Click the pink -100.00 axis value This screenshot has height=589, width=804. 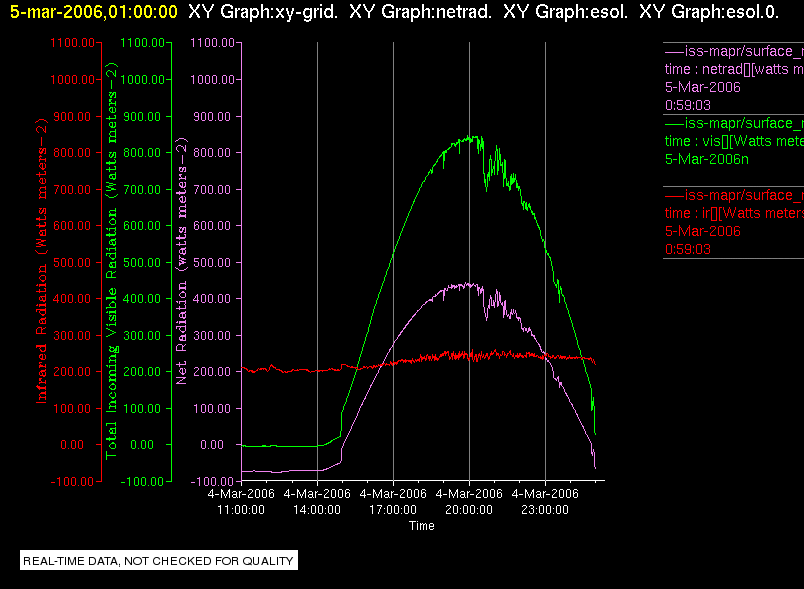[x=212, y=481]
